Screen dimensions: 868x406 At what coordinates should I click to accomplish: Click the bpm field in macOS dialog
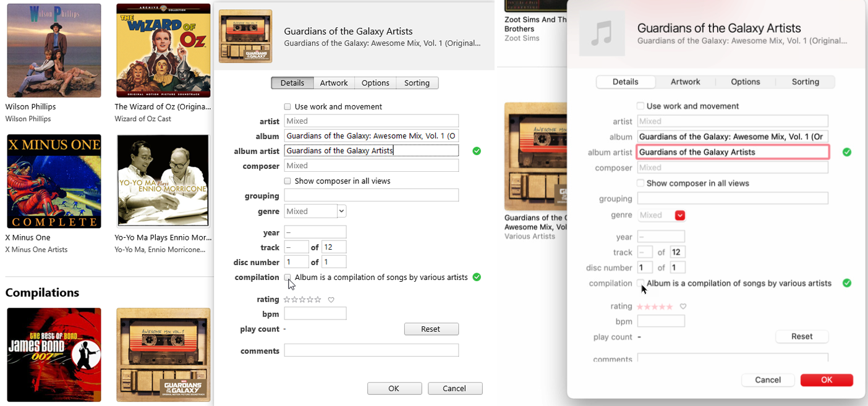coord(661,321)
